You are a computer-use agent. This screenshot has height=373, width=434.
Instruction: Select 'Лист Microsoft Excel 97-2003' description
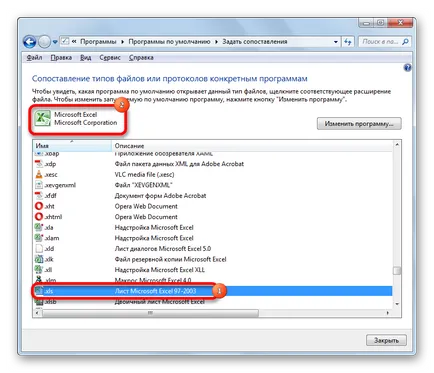[x=155, y=291]
